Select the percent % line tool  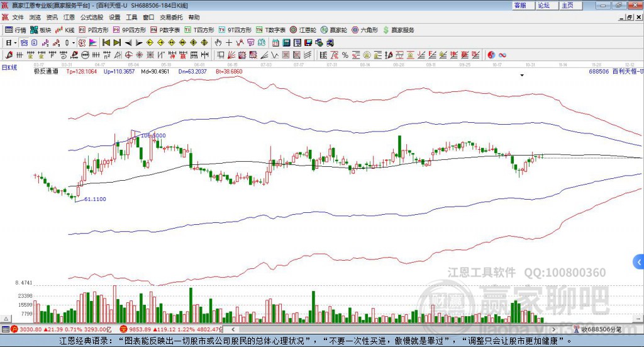point(345,55)
